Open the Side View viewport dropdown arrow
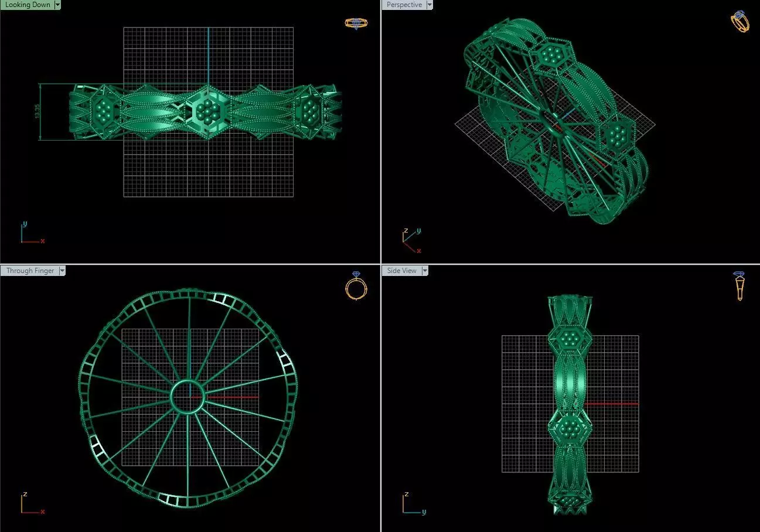 pos(425,271)
